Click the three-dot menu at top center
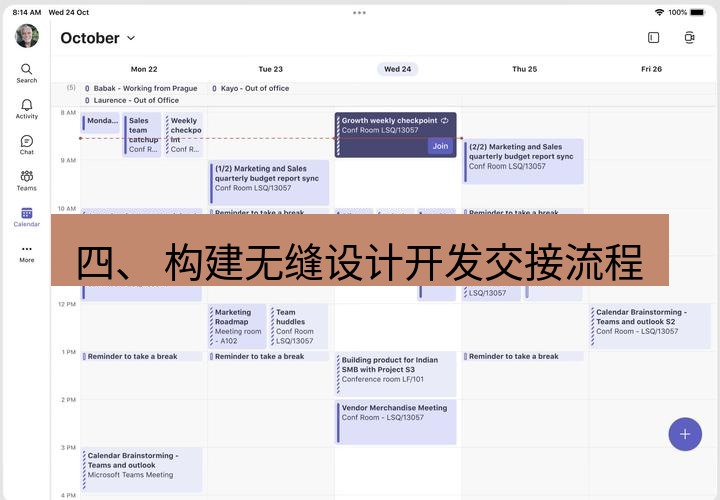 360,13
